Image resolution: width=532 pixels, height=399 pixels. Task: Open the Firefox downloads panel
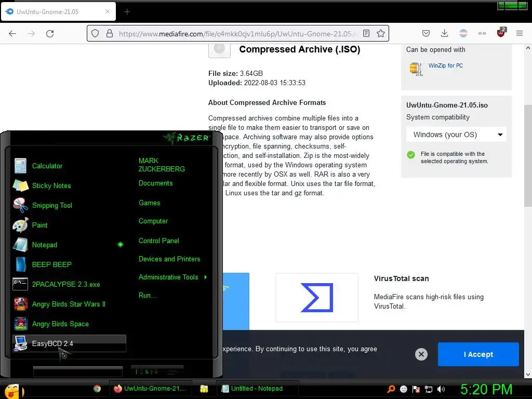coord(445,33)
